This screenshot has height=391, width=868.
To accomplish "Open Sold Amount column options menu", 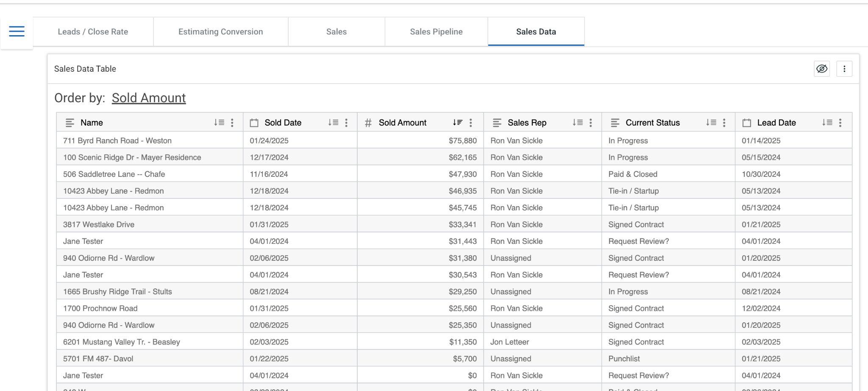I will point(470,123).
